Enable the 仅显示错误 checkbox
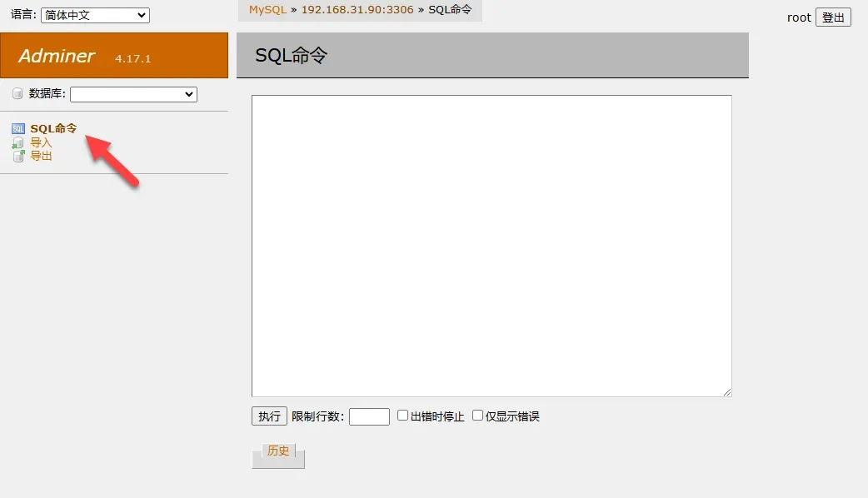The width and height of the screenshot is (868, 498). (x=477, y=416)
